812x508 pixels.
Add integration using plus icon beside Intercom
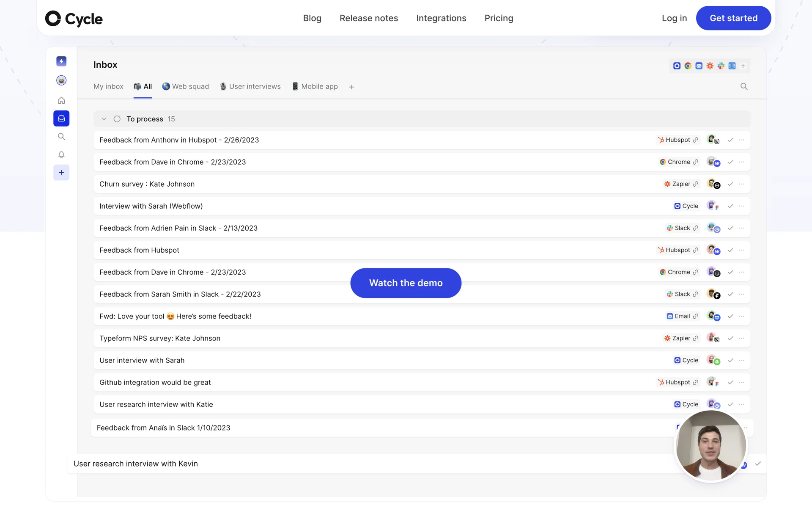[743, 66]
